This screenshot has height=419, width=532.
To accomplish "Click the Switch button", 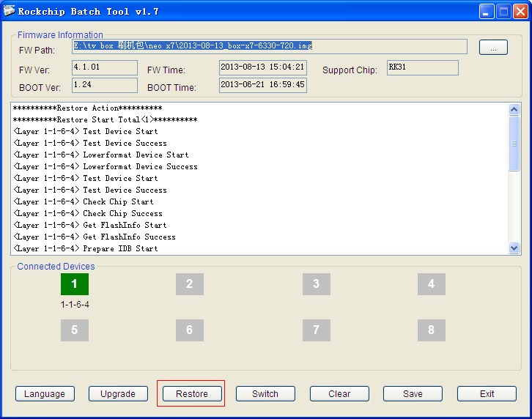I will 265,393.
